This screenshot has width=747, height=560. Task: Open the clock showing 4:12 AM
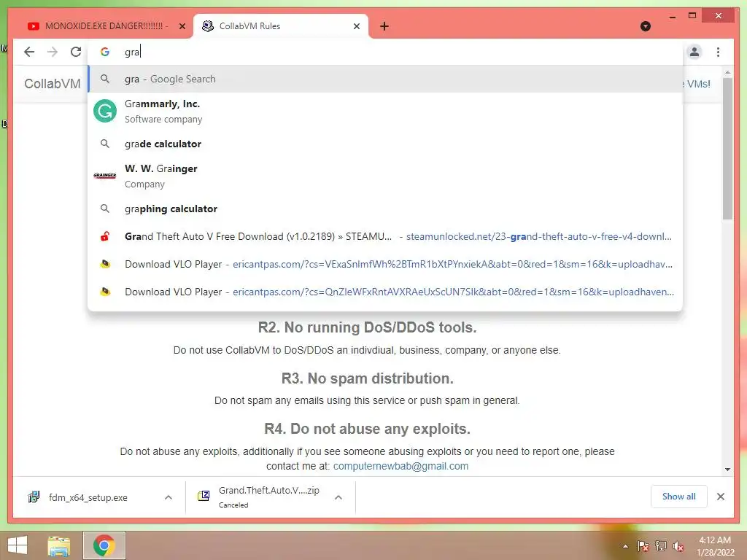point(715,546)
